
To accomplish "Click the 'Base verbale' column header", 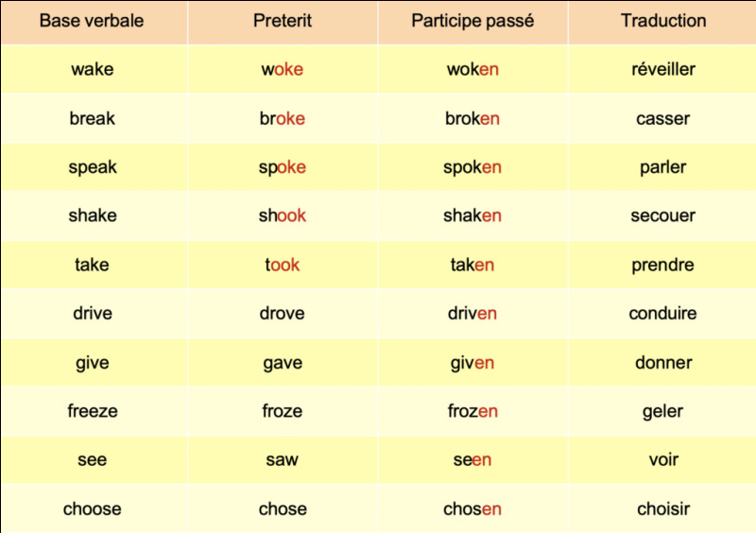I will tap(93, 21).
